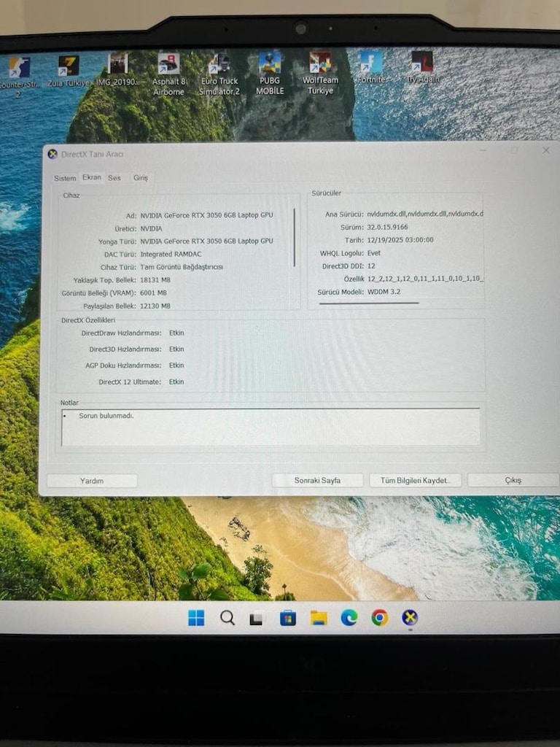The height and width of the screenshot is (747, 560).
Task: Select the Üretici value NVIDIA
Action: (x=151, y=228)
